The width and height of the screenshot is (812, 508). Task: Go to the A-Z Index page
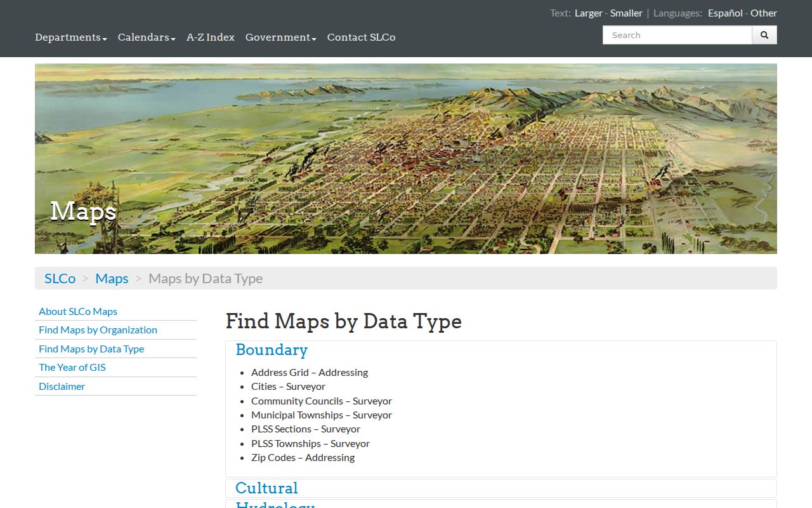[x=211, y=37]
